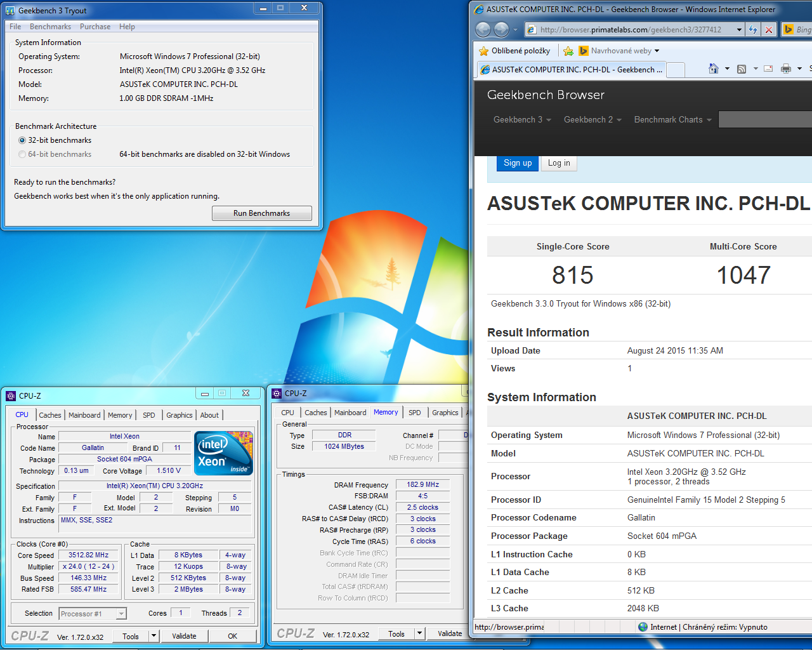The width and height of the screenshot is (812, 650).
Task: Open the Home button dropdown arrow
Action: pos(727,69)
